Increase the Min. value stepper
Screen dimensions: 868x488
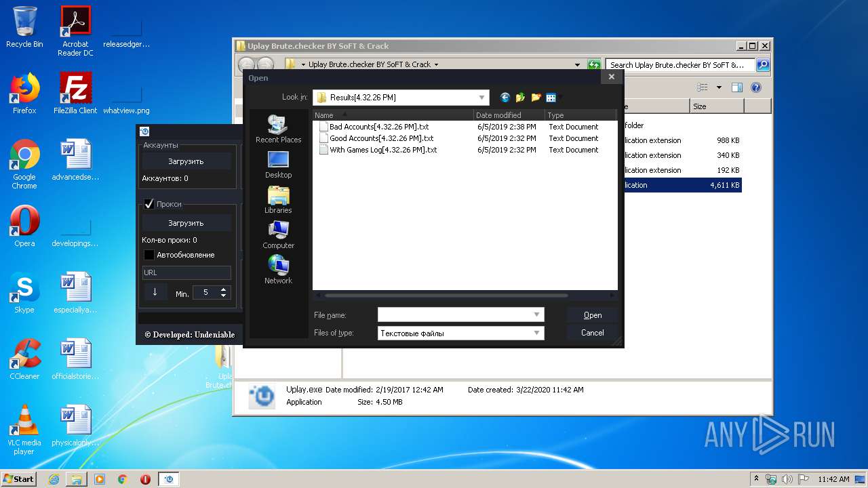pyautogui.click(x=224, y=289)
